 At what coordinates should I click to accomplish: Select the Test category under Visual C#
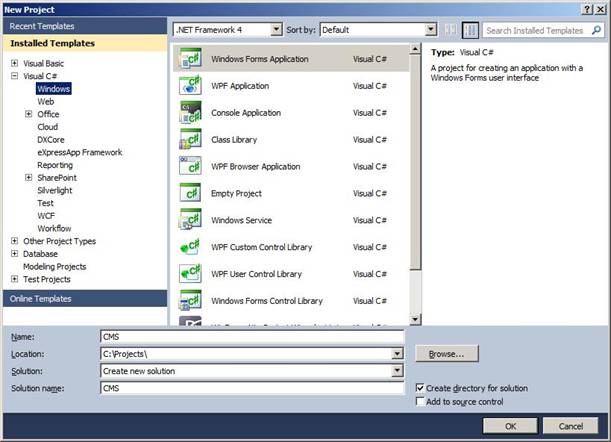pyautogui.click(x=45, y=203)
